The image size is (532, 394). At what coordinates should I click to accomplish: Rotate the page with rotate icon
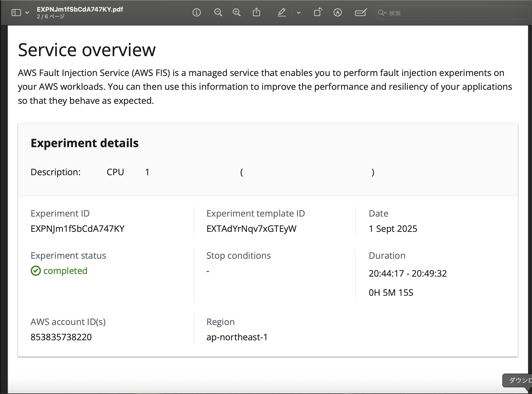pyautogui.click(x=318, y=12)
